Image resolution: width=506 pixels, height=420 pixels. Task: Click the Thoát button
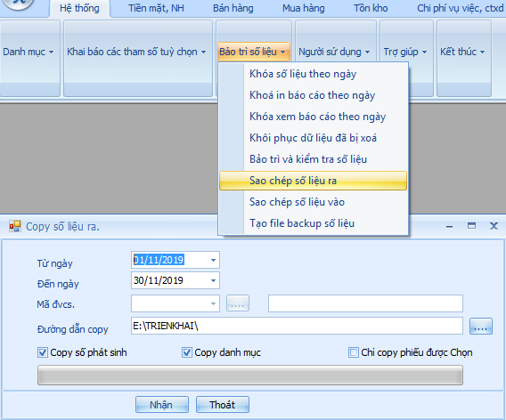click(223, 405)
